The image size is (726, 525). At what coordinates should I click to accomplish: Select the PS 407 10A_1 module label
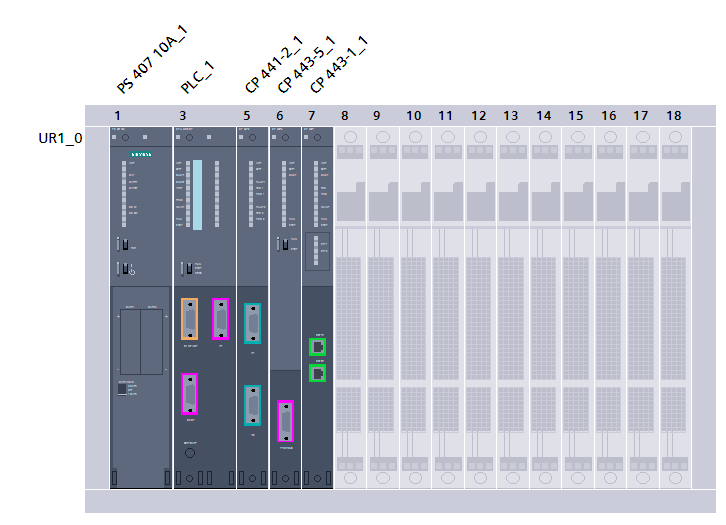(x=152, y=60)
